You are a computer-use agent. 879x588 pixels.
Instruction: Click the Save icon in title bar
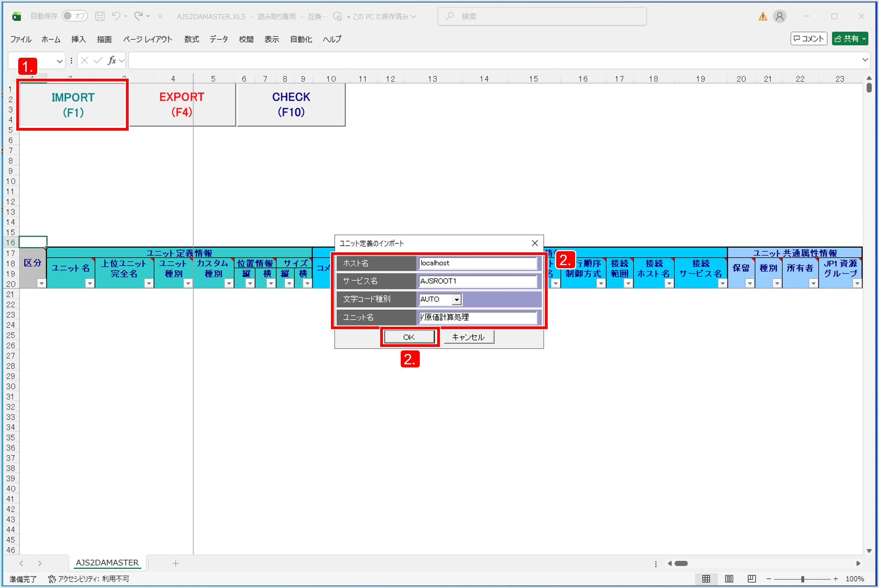coord(100,16)
